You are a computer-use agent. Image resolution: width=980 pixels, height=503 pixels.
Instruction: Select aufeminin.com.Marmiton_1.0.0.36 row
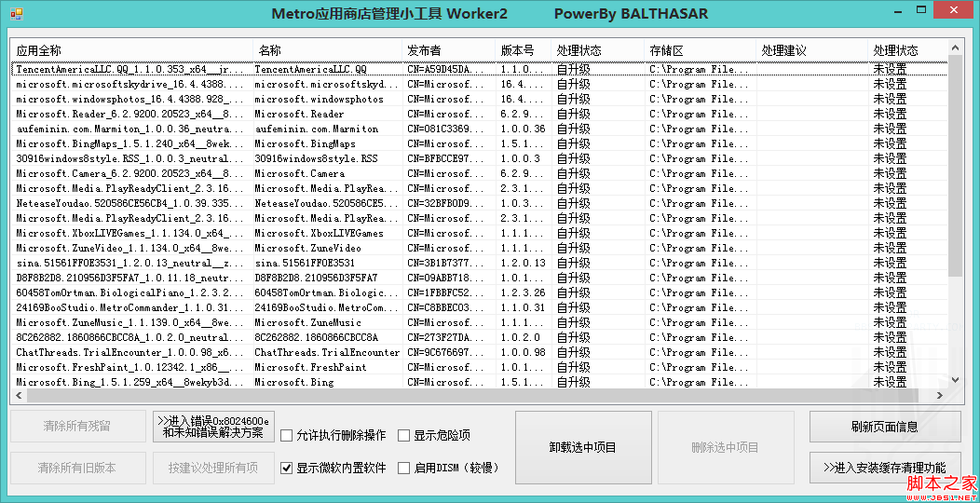[479, 129]
